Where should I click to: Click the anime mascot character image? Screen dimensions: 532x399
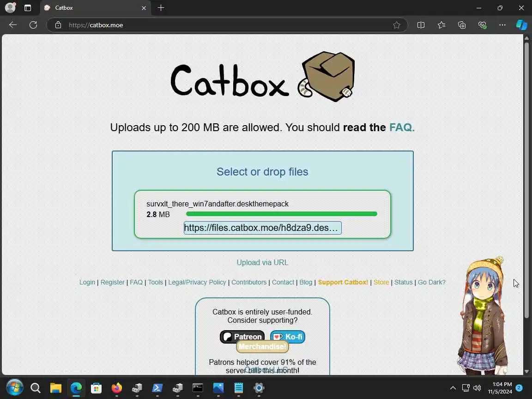pos(483,315)
